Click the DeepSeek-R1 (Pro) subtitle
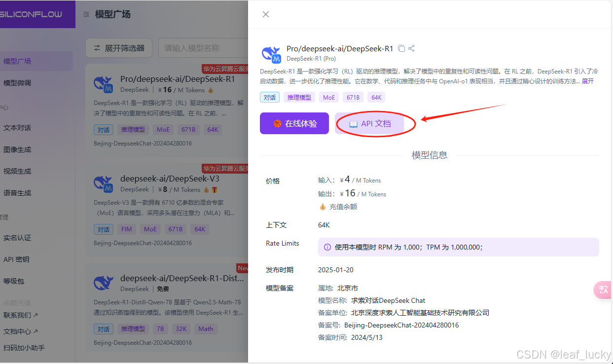Image resolution: width=613 pixels, height=364 pixels. pyautogui.click(x=311, y=59)
